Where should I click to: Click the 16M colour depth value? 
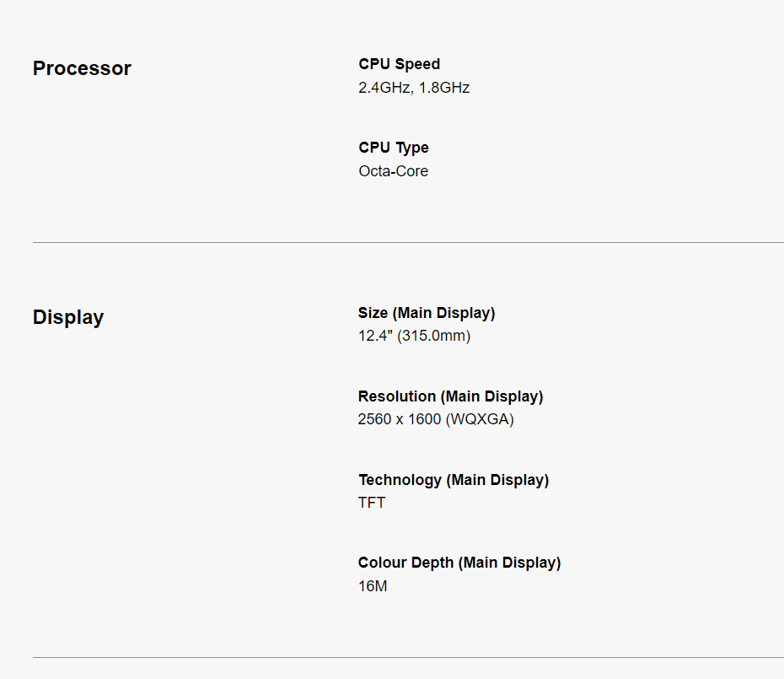[x=372, y=585]
